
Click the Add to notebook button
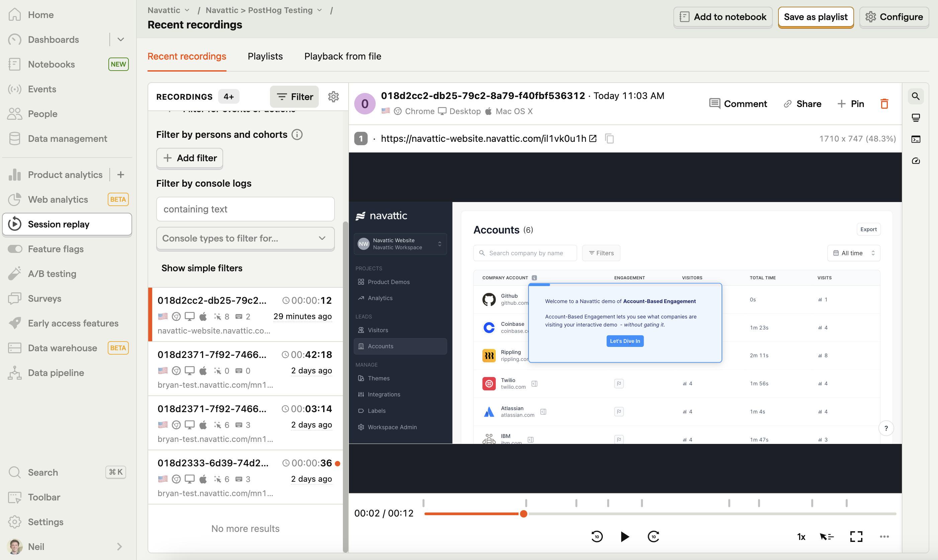(x=723, y=17)
